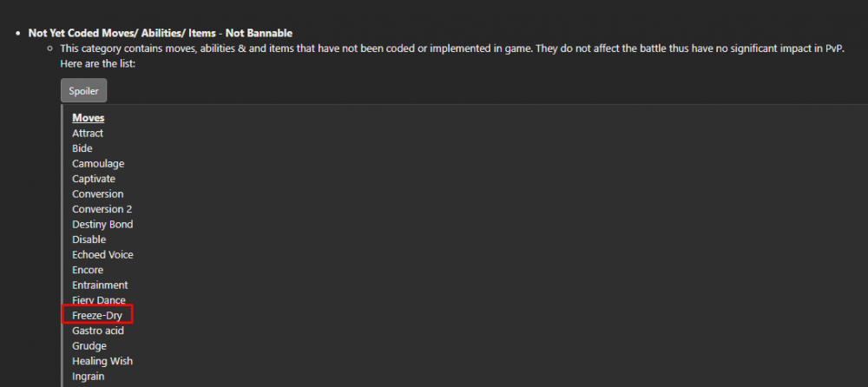Select Entrainment in the list
Screen dimensions: 868x387
click(100, 285)
